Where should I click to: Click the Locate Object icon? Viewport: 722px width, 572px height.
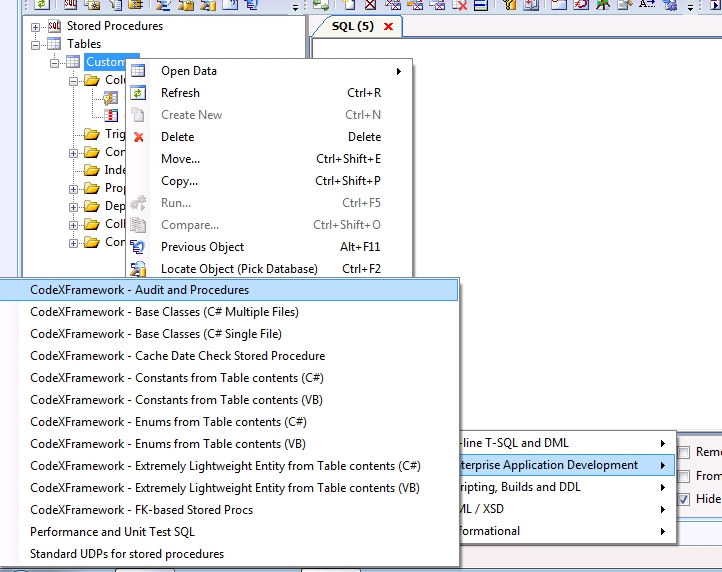pos(138,268)
